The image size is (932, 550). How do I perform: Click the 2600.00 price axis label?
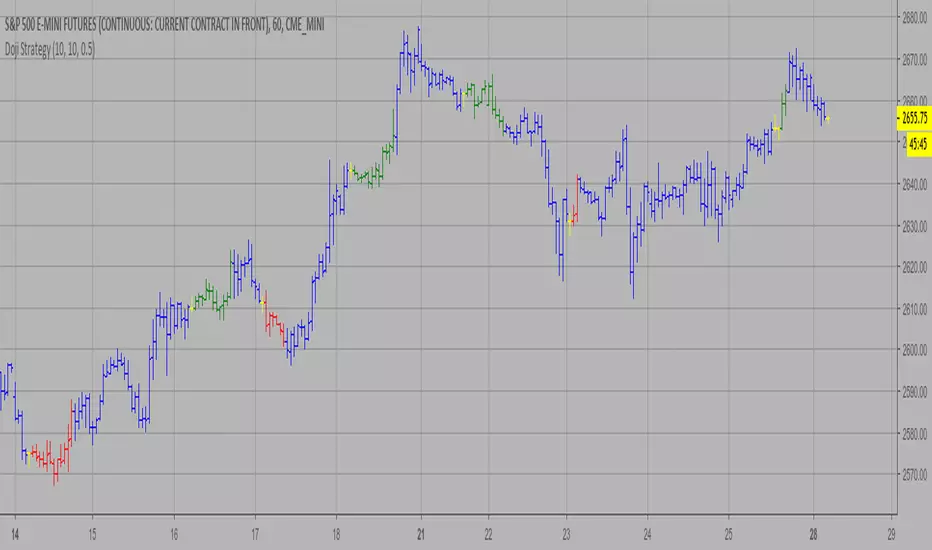[x=915, y=350]
